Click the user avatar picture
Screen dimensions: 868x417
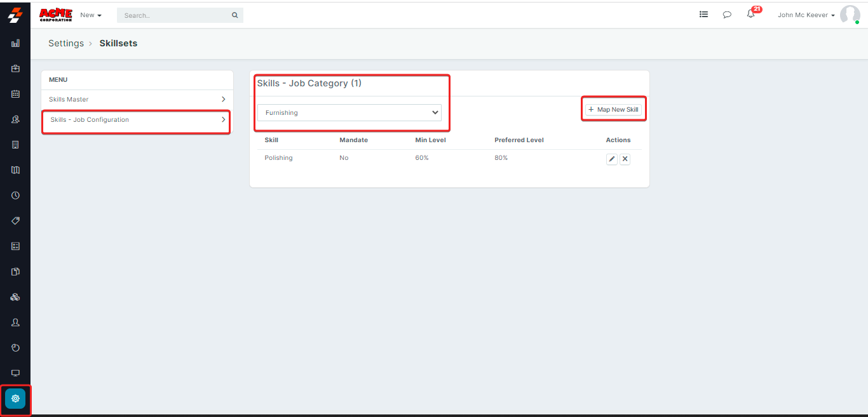click(x=850, y=15)
